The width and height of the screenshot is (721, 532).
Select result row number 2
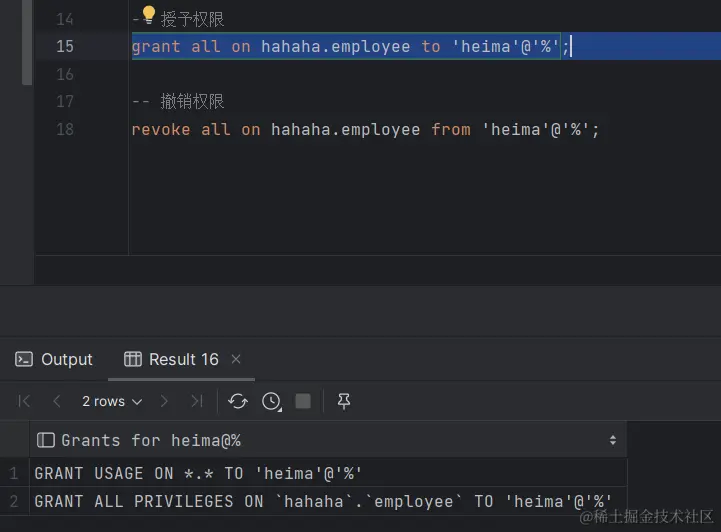[14, 501]
